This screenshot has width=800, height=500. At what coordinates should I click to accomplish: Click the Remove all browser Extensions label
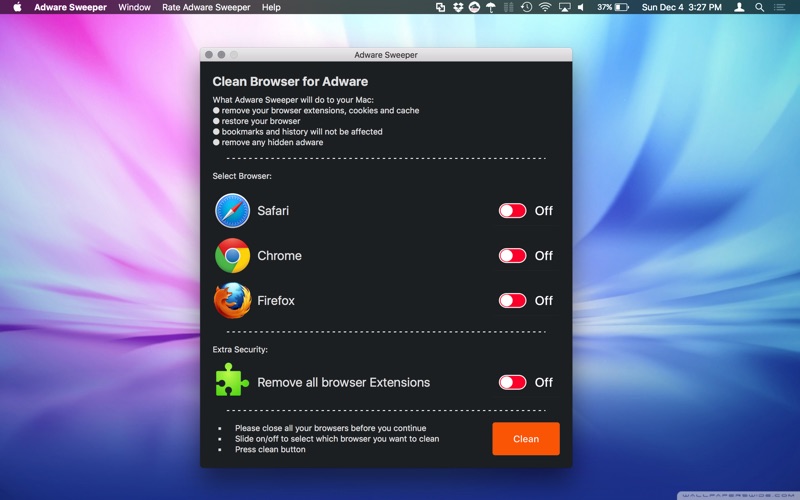pos(343,383)
